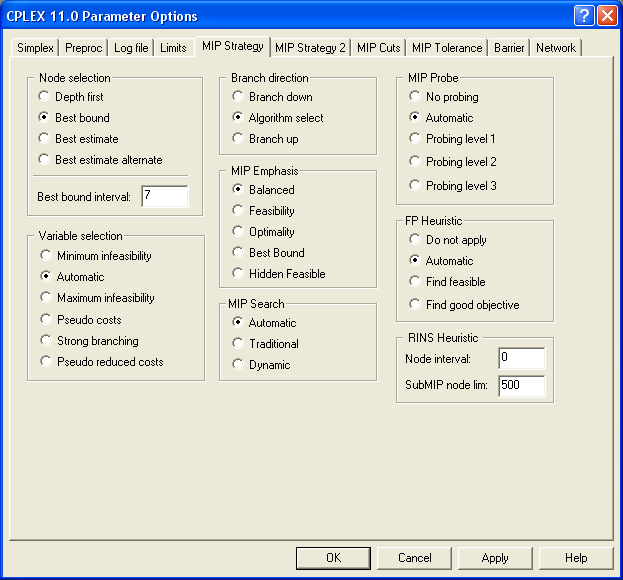Image resolution: width=623 pixels, height=580 pixels.
Task: Choose Automatic under MIP Probe
Action: point(441,118)
